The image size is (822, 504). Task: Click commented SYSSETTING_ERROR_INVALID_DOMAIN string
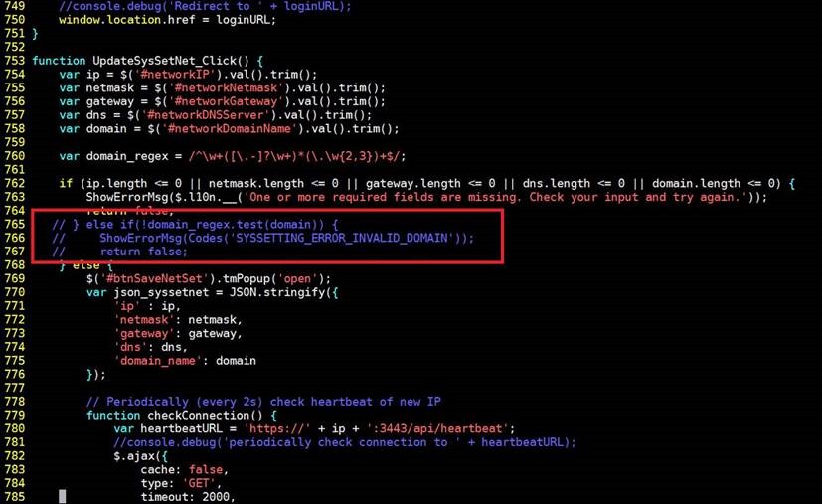[x=343, y=239]
